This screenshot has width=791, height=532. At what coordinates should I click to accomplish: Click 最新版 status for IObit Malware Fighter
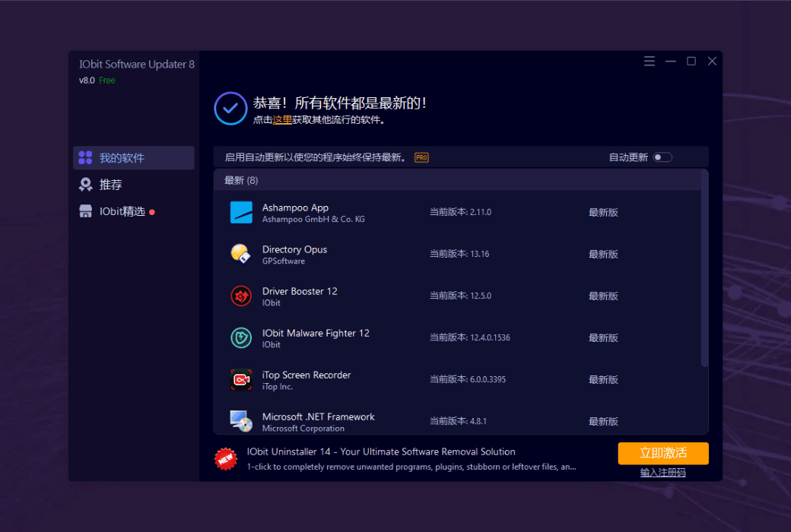pyautogui.click(x=603, y=338)
